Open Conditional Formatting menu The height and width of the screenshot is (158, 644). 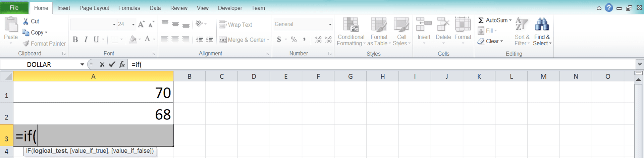(x=351, y=32)
